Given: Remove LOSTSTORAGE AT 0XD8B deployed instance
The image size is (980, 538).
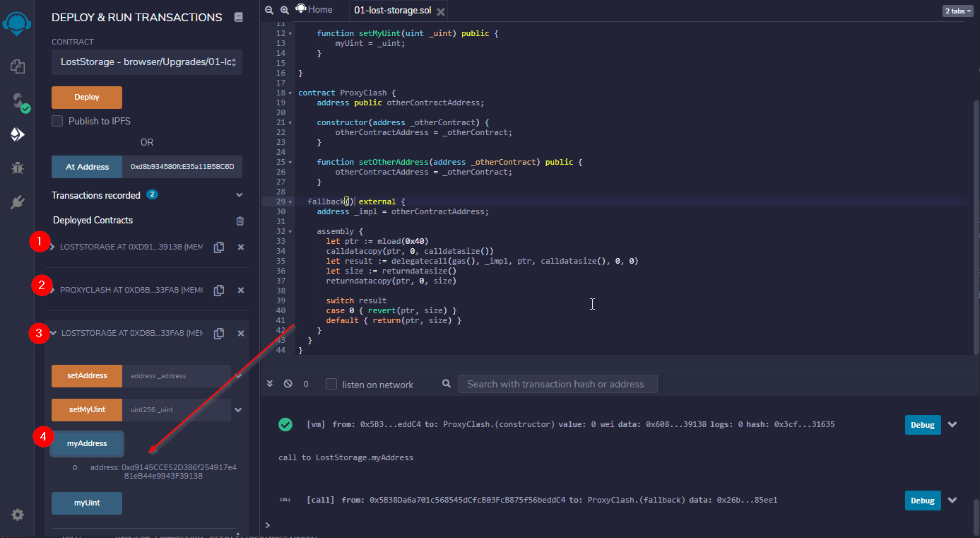Looking at the screenshot, I should click(240, 333).
